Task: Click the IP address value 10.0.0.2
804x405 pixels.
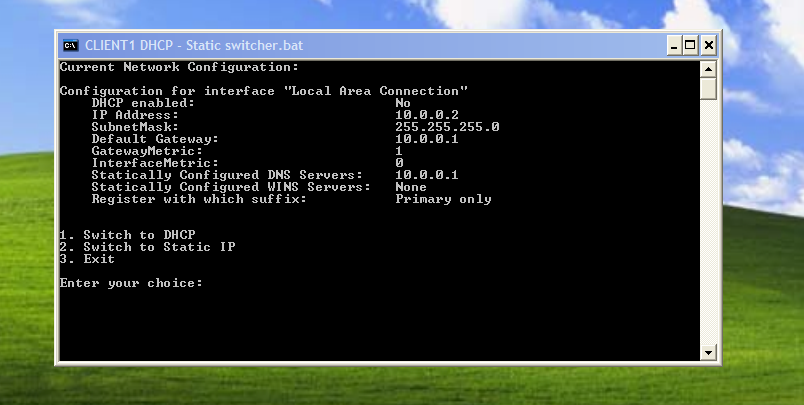Action: point(427,115)
